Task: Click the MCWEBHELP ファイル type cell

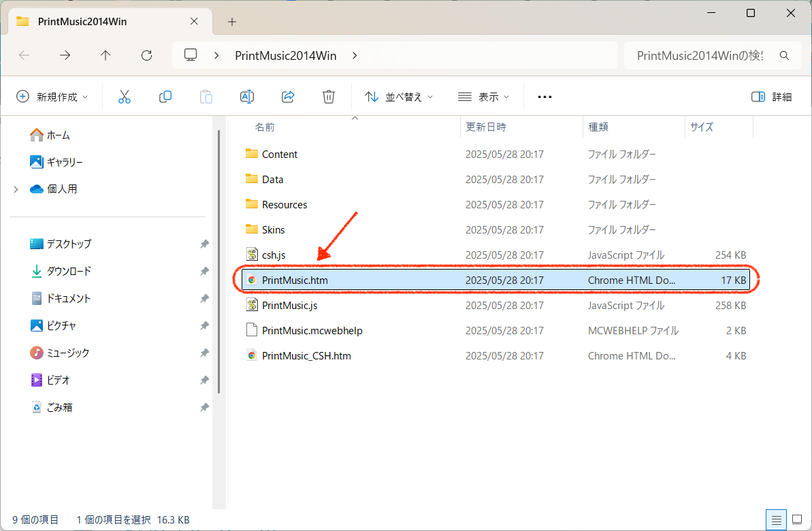Action: click(x=633, y=331)
